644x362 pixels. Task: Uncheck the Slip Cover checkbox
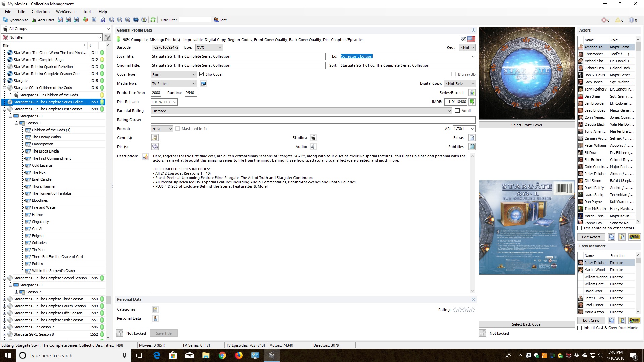pyautogui.click(x=201, y=74)
